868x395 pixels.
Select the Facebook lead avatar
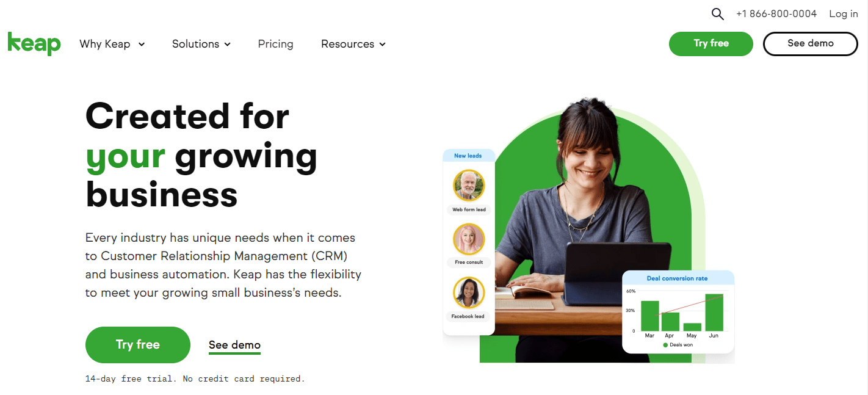469,292
